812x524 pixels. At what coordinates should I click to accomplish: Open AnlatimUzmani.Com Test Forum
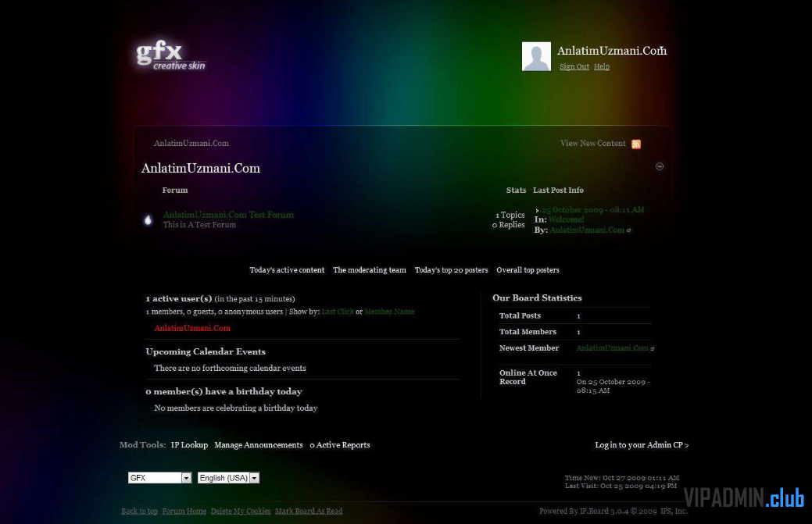(x=228, y=215)
